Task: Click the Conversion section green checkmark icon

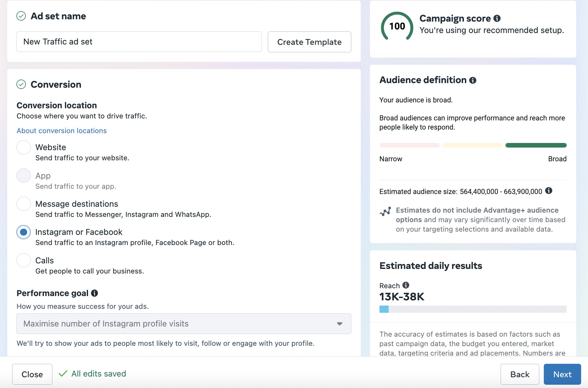Action: (x=21, y=84)
